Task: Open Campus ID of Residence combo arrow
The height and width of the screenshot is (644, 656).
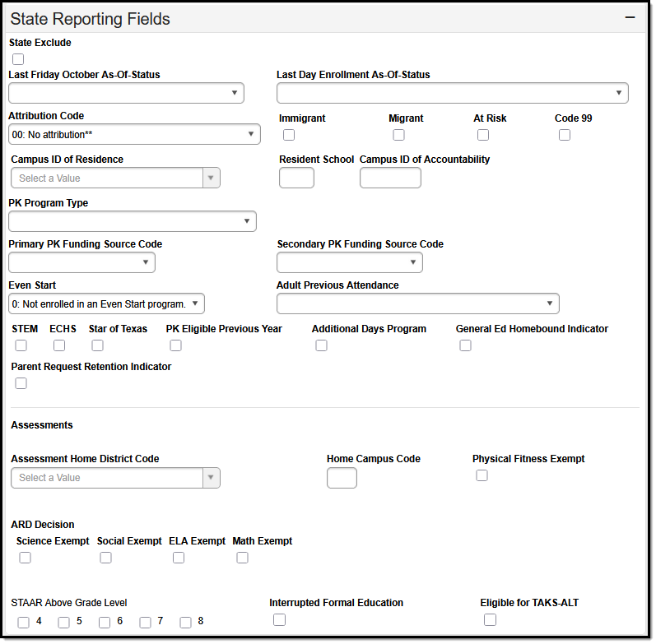Action: (212, 178)
